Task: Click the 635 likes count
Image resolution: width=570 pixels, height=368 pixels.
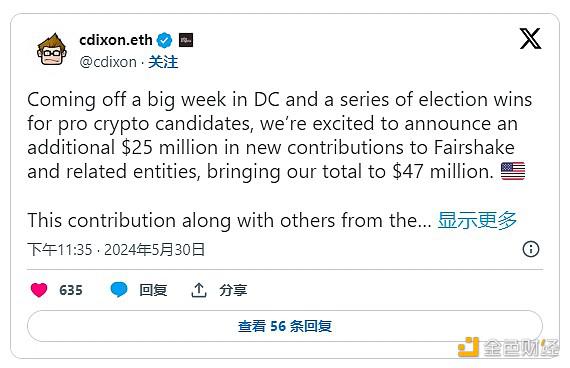Action: click(x=71, y=290)
